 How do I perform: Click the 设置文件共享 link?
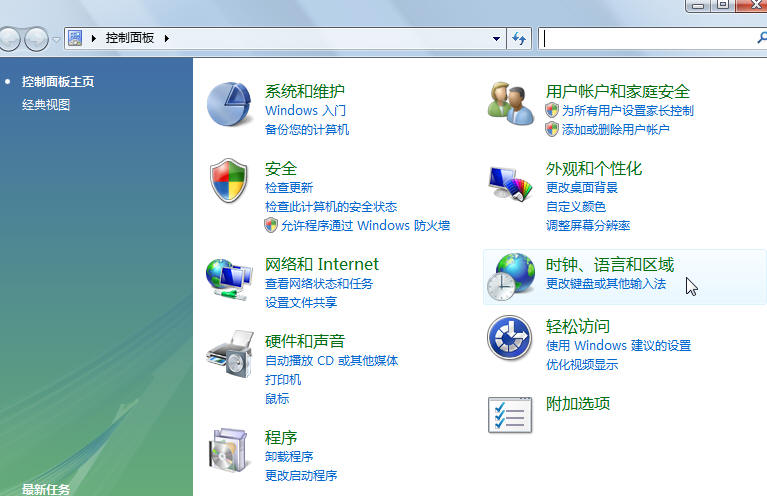click(x=301, y=303)
